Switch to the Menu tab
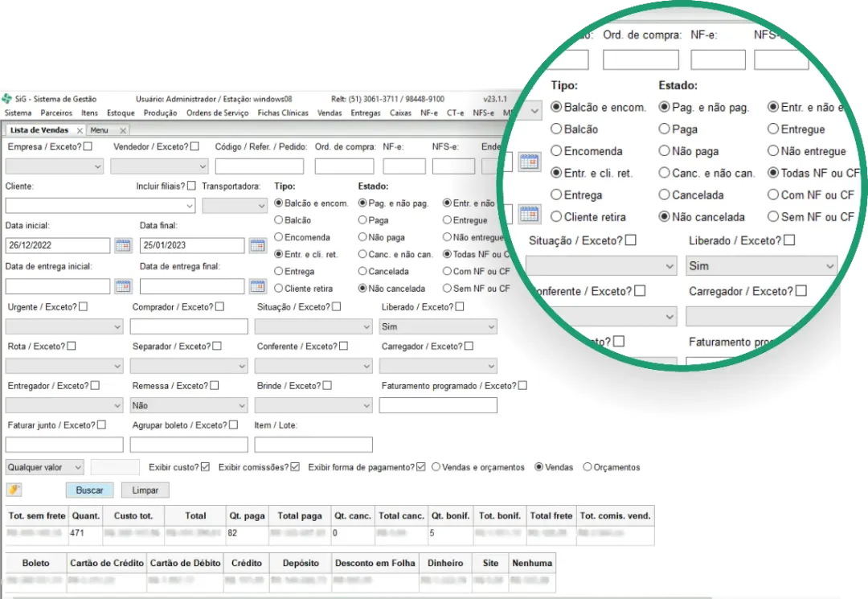 click(100, 130)
